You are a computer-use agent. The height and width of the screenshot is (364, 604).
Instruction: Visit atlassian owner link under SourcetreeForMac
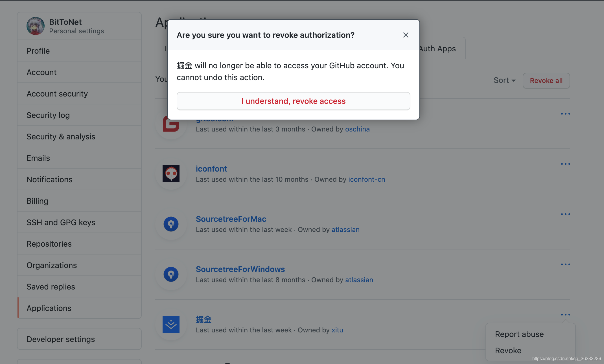[345, 229]
